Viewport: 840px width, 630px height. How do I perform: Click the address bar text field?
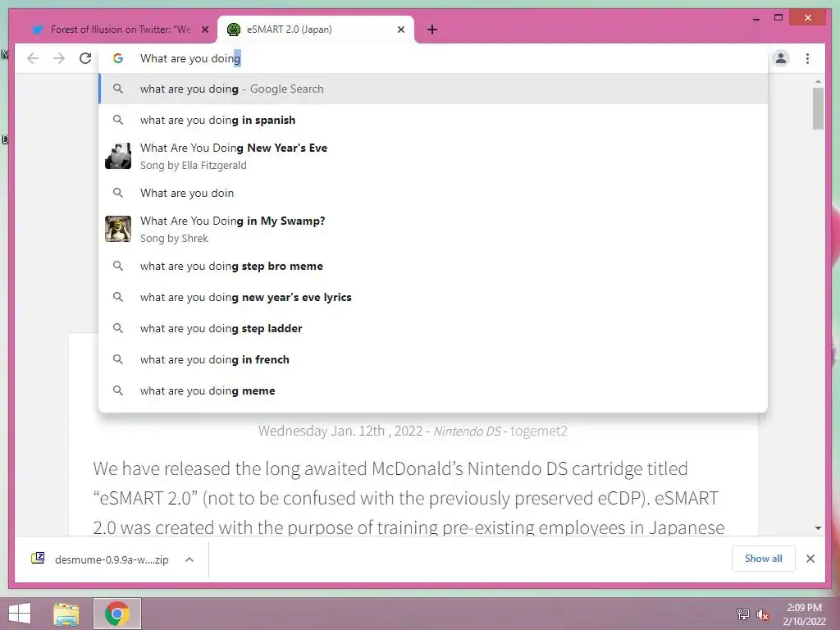[x=433, y=58]
